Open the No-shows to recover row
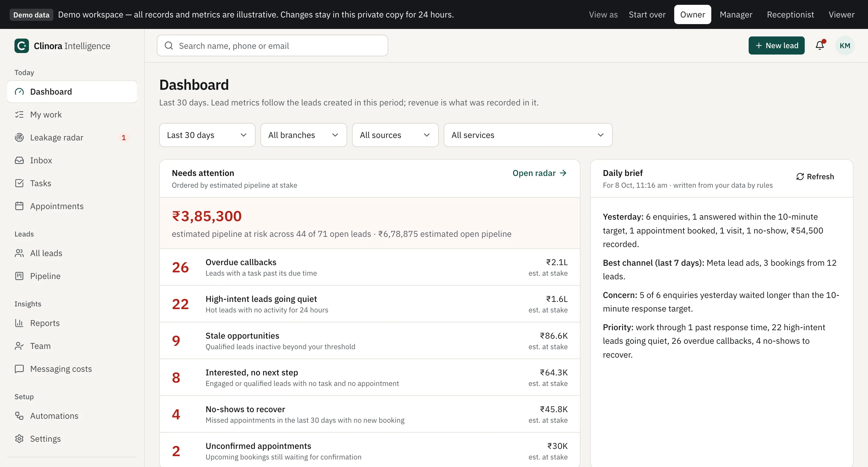 click(370, 414)
